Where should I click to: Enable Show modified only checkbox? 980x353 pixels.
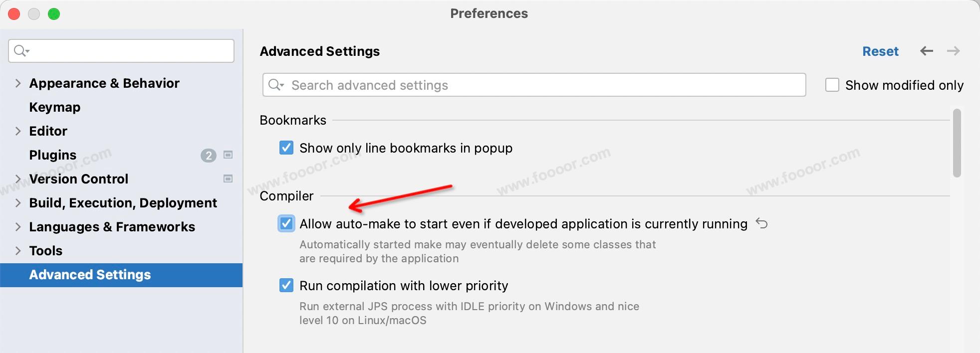(x=832, y=85)
